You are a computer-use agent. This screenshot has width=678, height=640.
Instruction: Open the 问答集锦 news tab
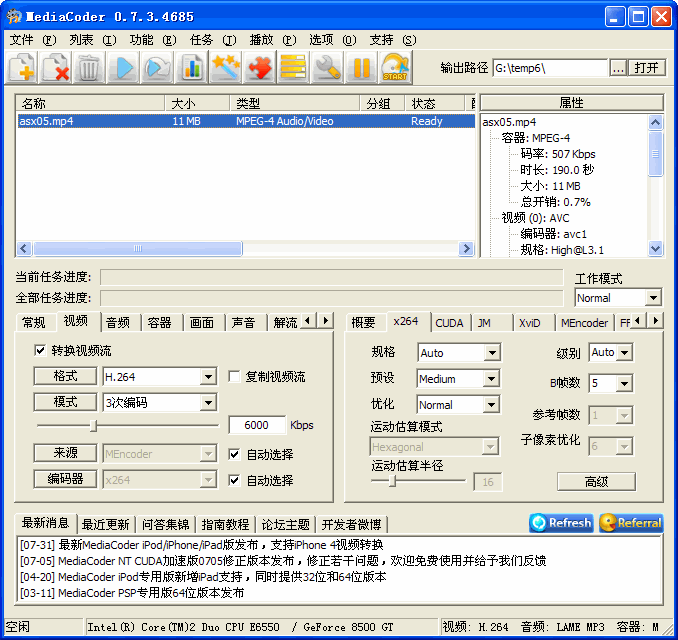[165, 525]
